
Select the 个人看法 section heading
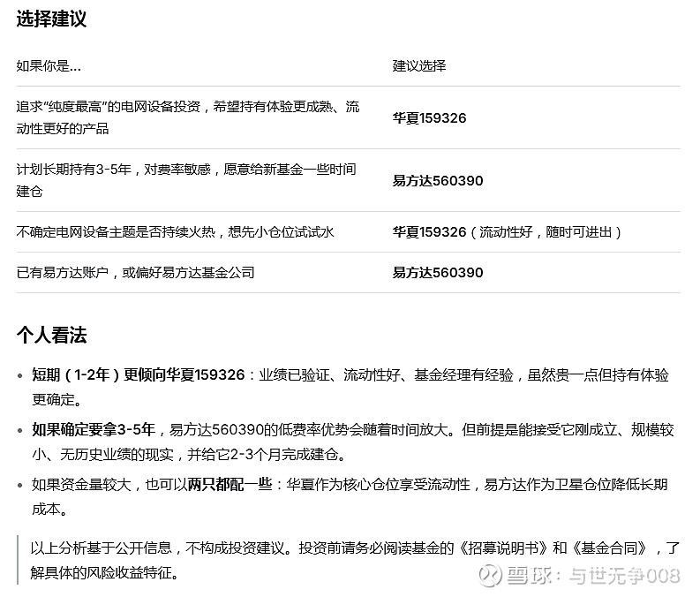[x=51, y=335]
